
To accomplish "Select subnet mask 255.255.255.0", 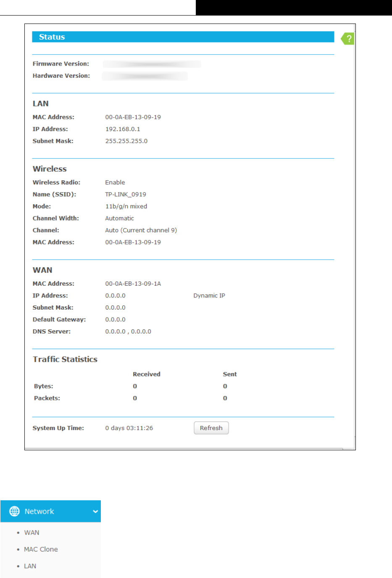I will click(126, 141).
